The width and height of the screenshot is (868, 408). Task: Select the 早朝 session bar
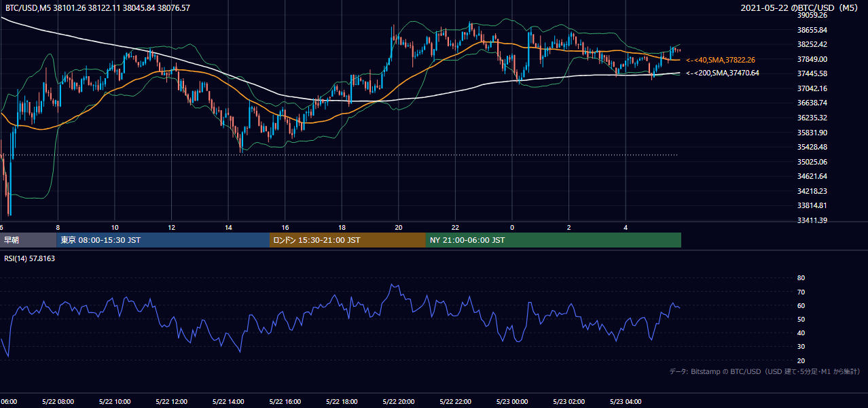(28, 240)
